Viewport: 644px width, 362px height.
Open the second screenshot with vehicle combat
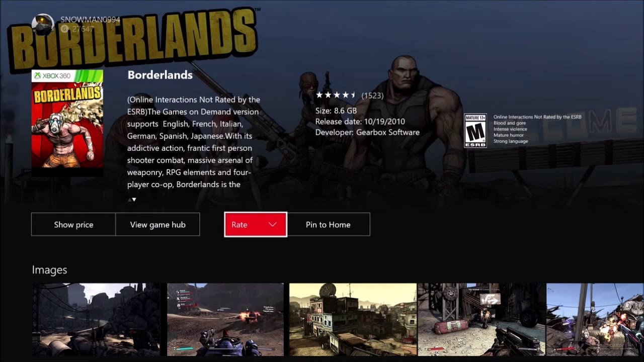[x=225, y=319]
